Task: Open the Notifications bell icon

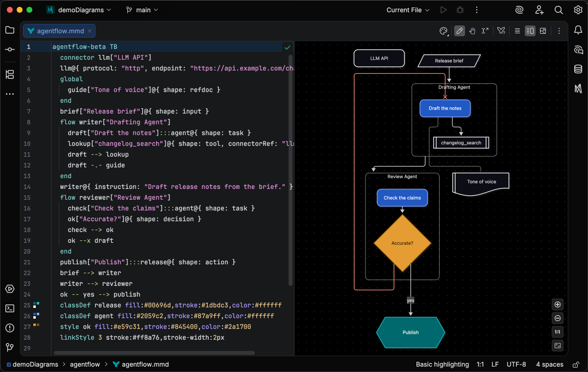Action: [578, 30]
